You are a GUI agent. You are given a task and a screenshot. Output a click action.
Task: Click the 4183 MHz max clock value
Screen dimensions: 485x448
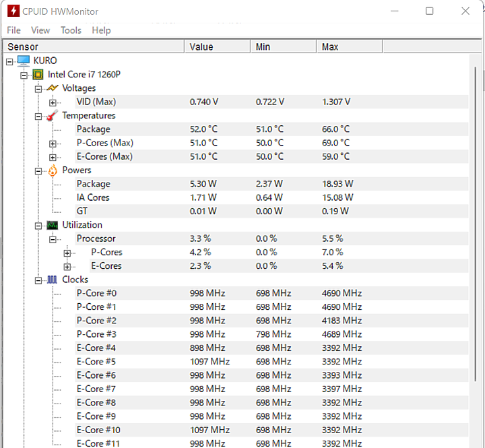point(342,321)
